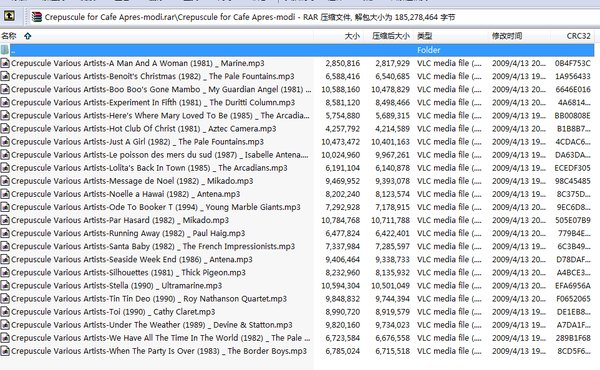The image size is (600, 370).
Task: Click icon of Santa Baby mp3 file
Action: click(x=5, y=246)
